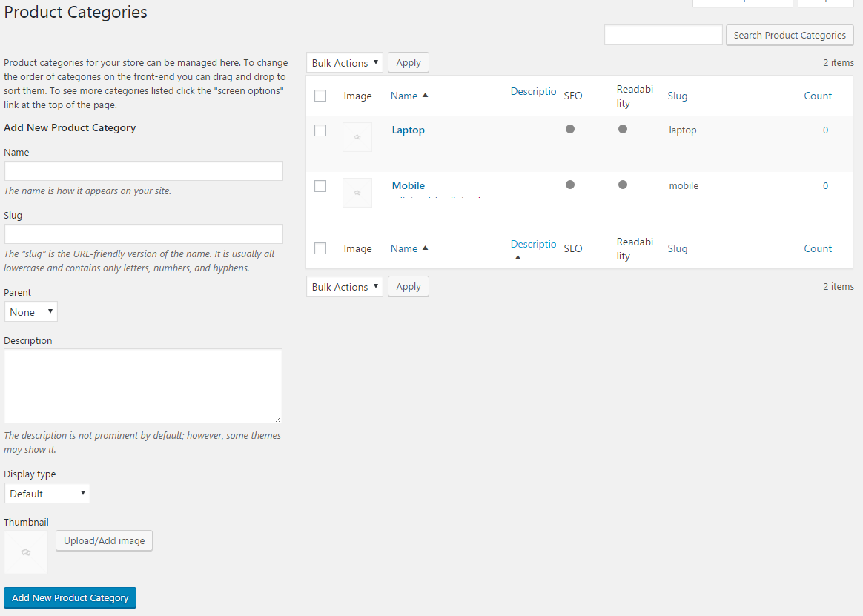The width and height of the screenshot is (863, 616).
Task: Click the Mobile row count value 0
Action: (826, 186)
